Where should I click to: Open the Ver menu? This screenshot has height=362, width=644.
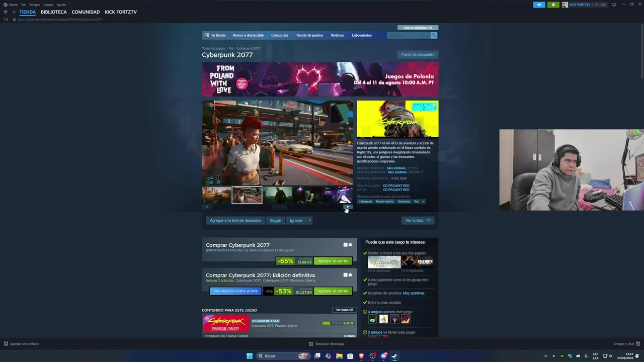pyautogui.click(x=23, y=5)
